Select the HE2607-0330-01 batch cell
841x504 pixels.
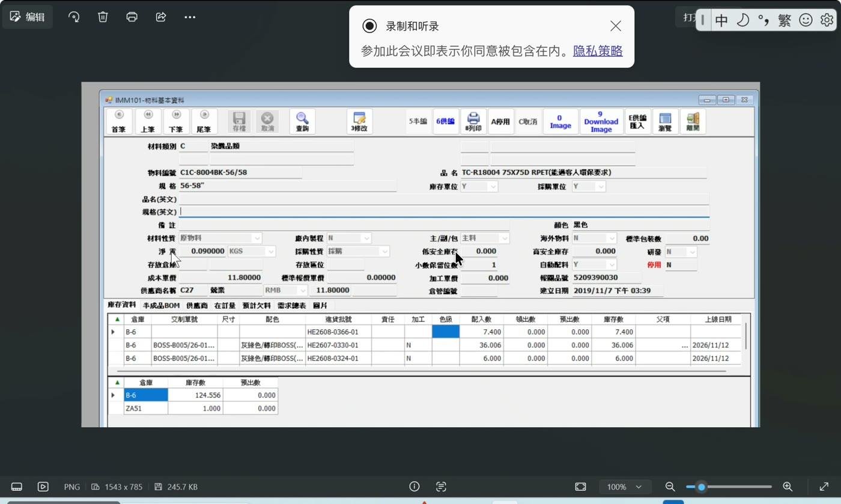338,345
